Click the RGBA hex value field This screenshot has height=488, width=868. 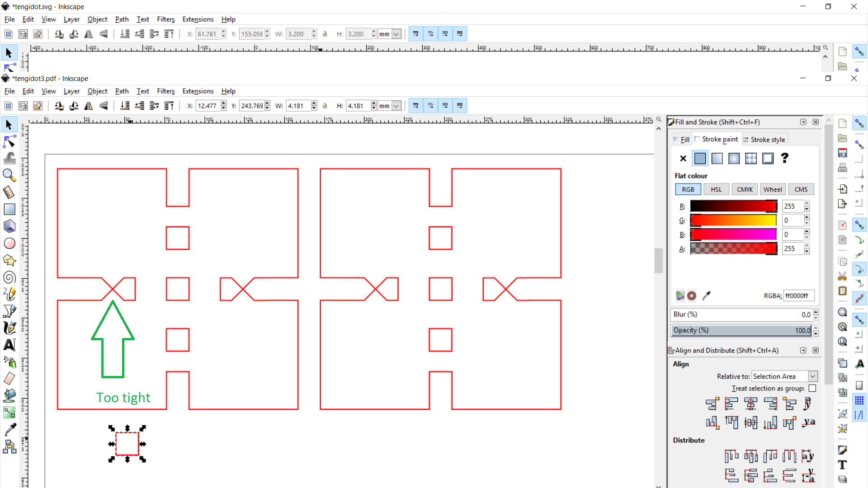point(798,296)
